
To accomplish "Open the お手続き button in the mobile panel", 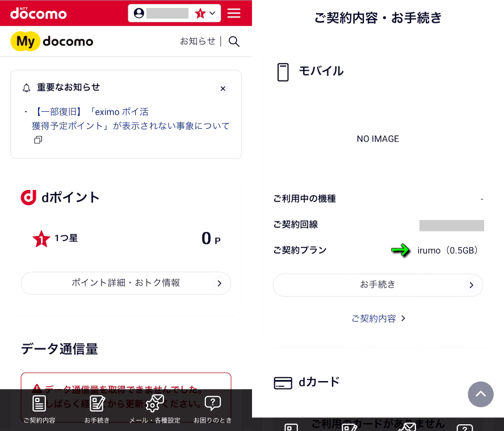I will point(378,285).
